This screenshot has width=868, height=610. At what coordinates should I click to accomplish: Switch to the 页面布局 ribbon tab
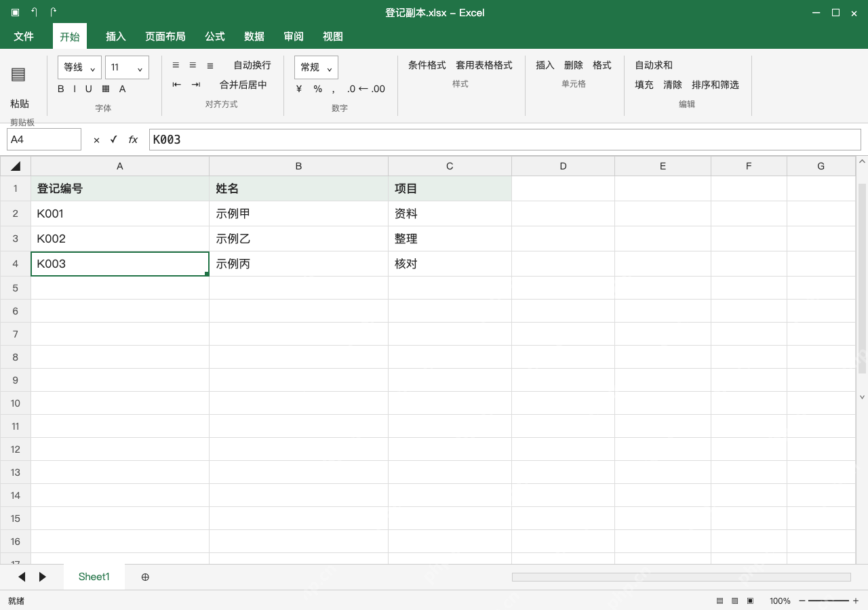pos(165,36)
